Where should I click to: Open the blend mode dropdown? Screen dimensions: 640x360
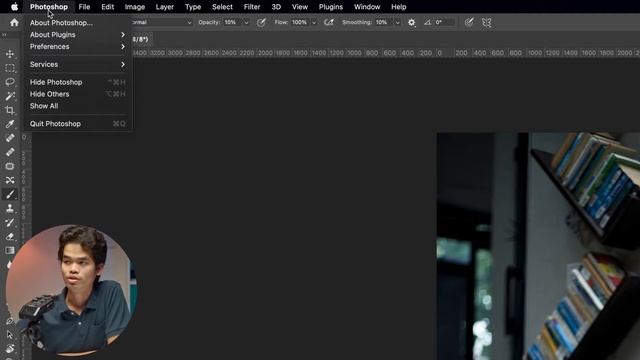[162, 22]
